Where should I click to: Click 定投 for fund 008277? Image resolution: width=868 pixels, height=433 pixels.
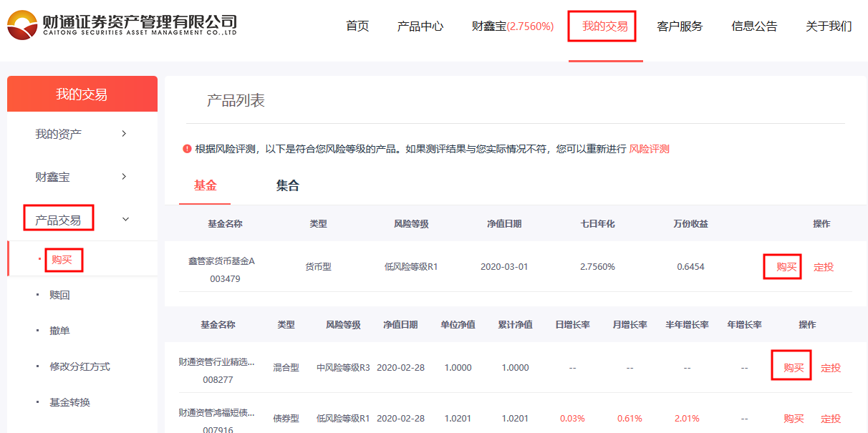(x=831, y=368)
